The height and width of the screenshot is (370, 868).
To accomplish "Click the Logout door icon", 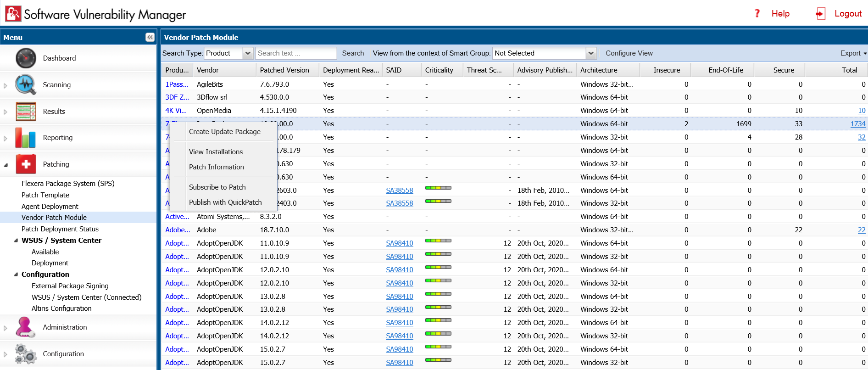I will coord(820,14).
